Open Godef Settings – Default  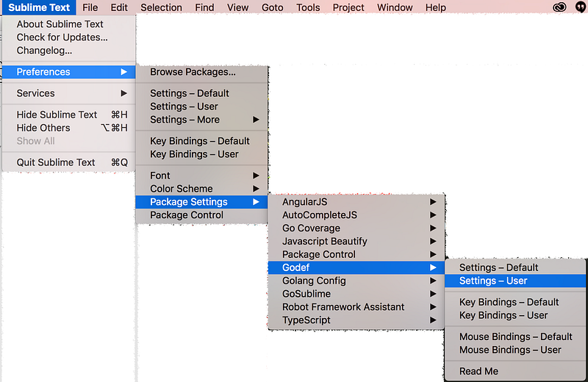coord(515,267)
